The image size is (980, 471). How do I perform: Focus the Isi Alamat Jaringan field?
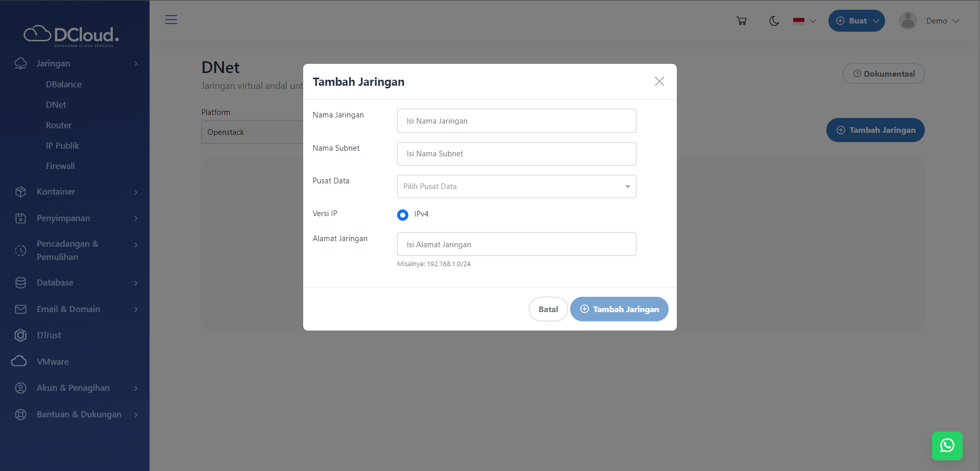point(516,244)
